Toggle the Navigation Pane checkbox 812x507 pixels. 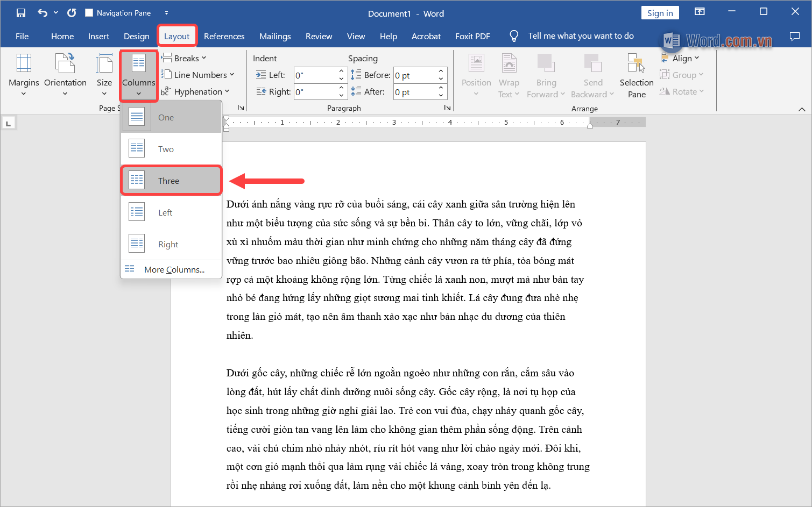click(89, 13)
